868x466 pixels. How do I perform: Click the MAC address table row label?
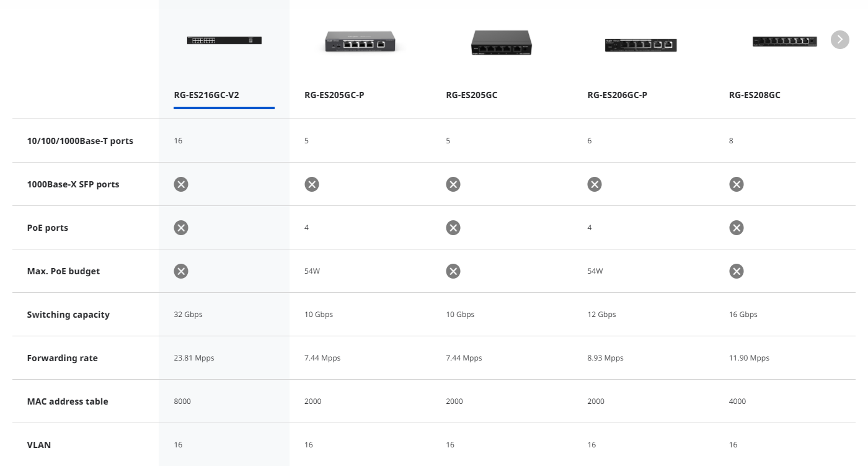tap(68, 401)
